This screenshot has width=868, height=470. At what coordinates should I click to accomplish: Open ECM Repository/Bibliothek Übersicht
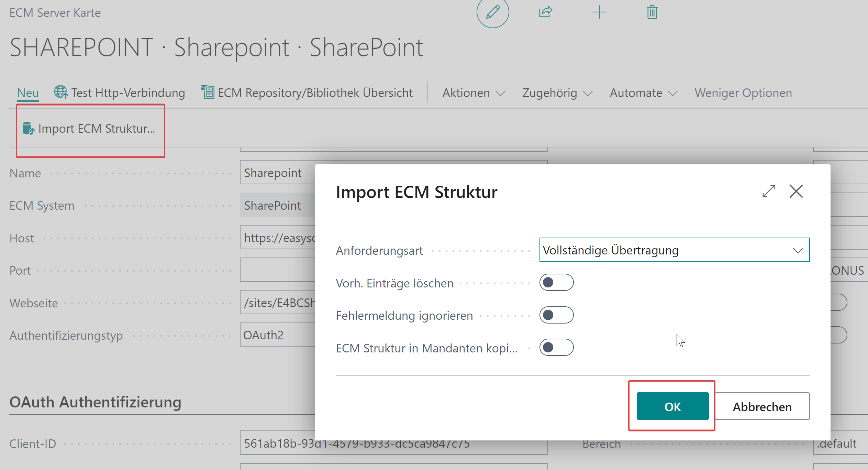click(x=307, y=93)
